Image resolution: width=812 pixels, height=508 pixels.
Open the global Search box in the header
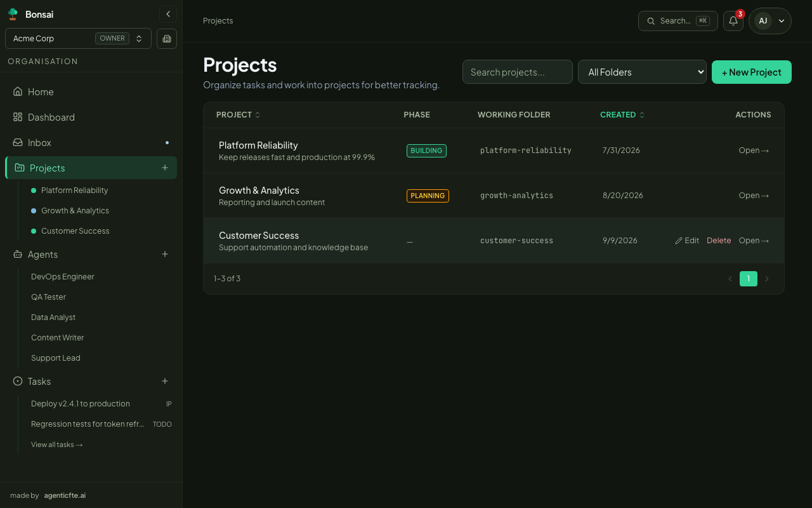click(x=678, y=21)
